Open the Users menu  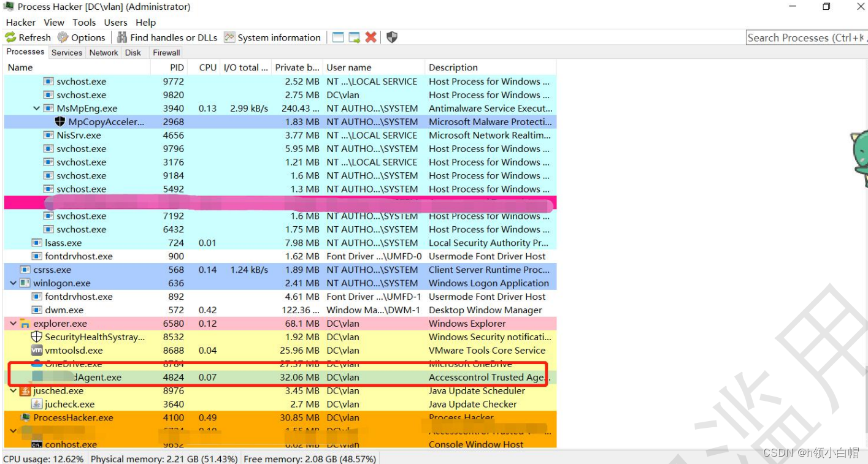116,22
